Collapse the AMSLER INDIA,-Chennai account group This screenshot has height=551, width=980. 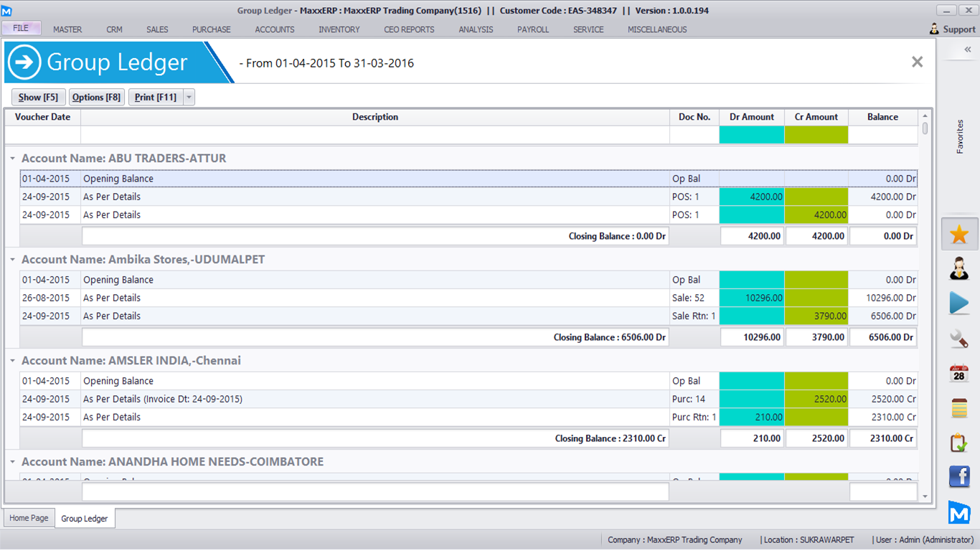13,361
